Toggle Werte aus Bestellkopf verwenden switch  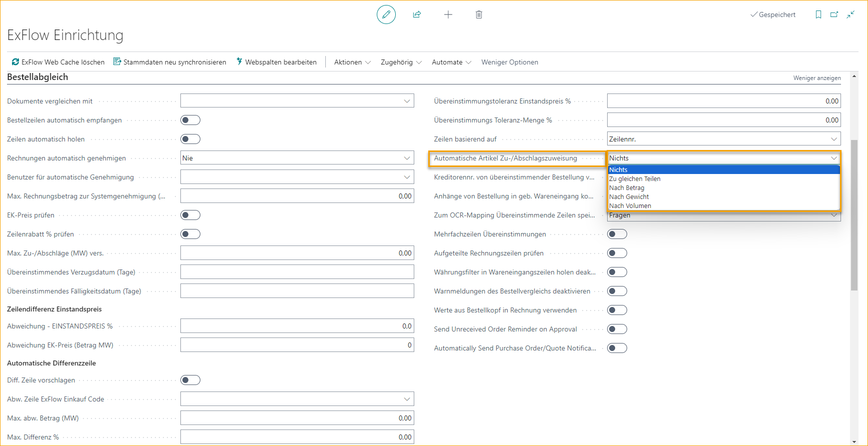tap(617, 310)
